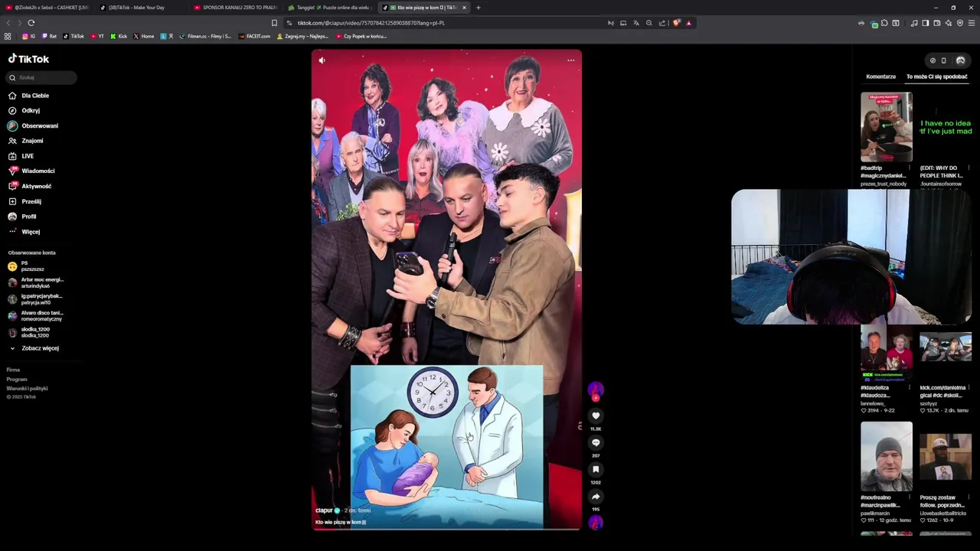
Task: Click the Program footer link
Action: click(17, 379)
